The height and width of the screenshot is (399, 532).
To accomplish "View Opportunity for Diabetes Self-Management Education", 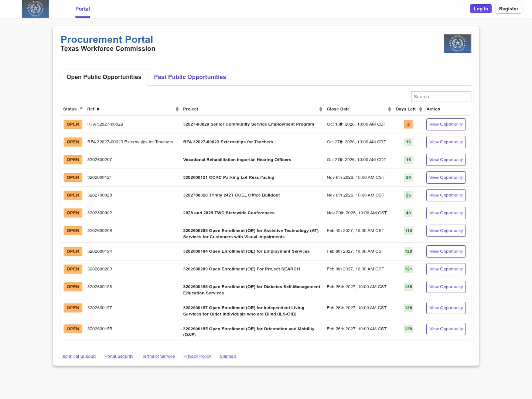I will [446, 287].
